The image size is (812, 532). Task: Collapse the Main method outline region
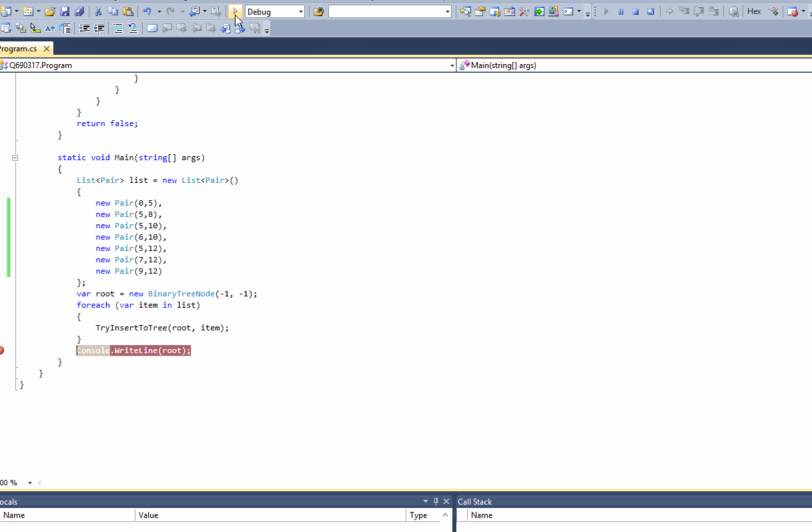click(15, 158)
